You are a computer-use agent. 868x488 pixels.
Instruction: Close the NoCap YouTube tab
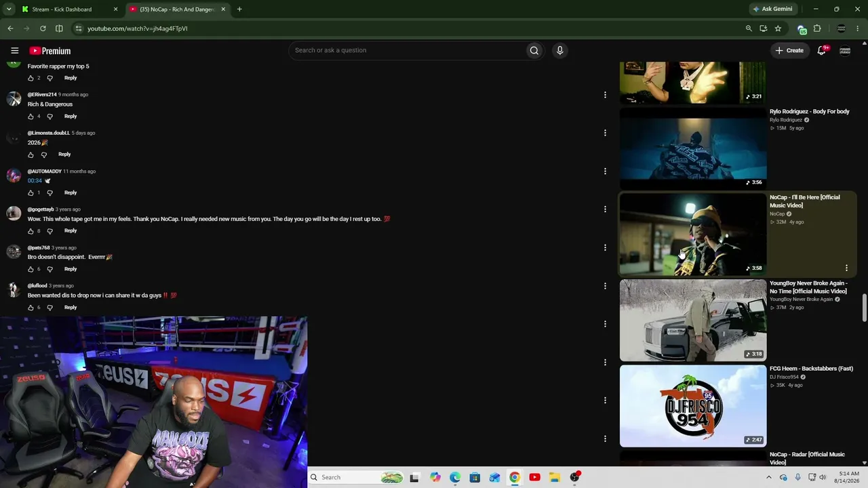(x=223, y=9)
